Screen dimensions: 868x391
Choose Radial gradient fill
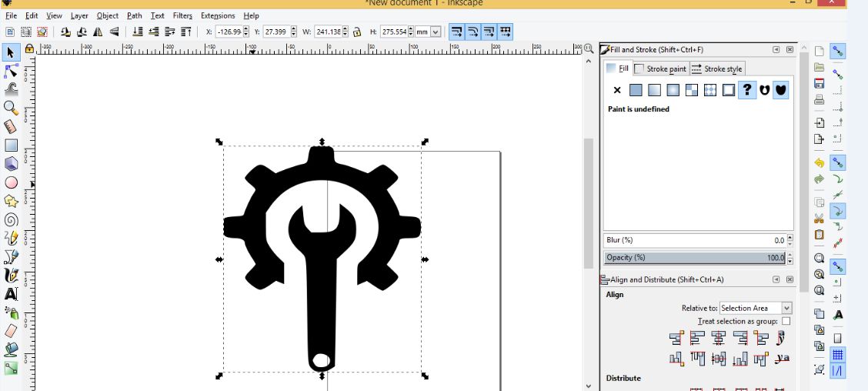673,90
